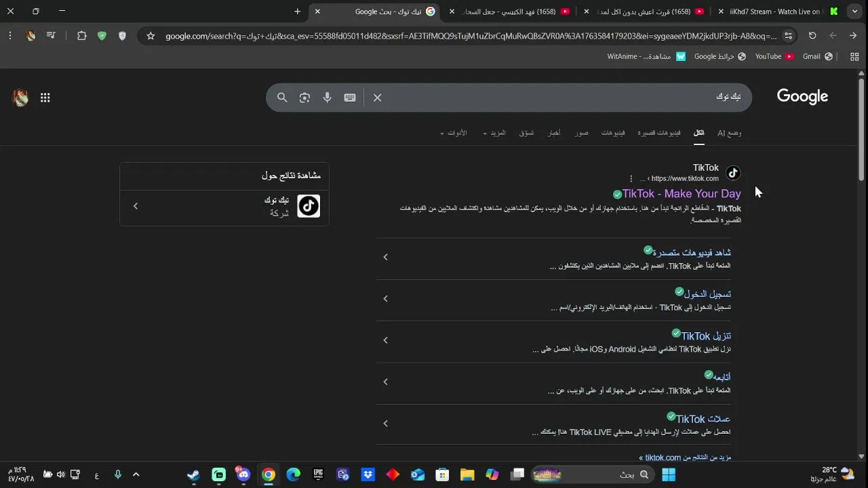
Task: Go forward with the right-pointing arrow
Action: (x=853, y=36)
